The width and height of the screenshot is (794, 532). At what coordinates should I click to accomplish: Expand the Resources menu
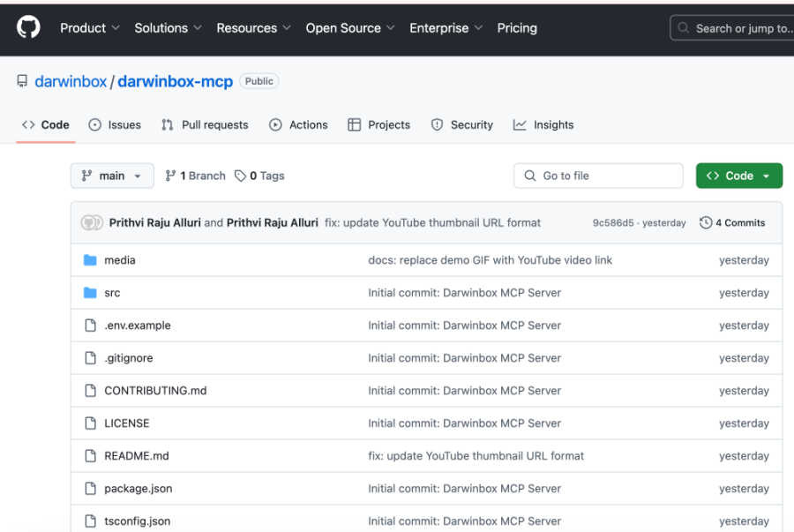[x=253, y=28]
